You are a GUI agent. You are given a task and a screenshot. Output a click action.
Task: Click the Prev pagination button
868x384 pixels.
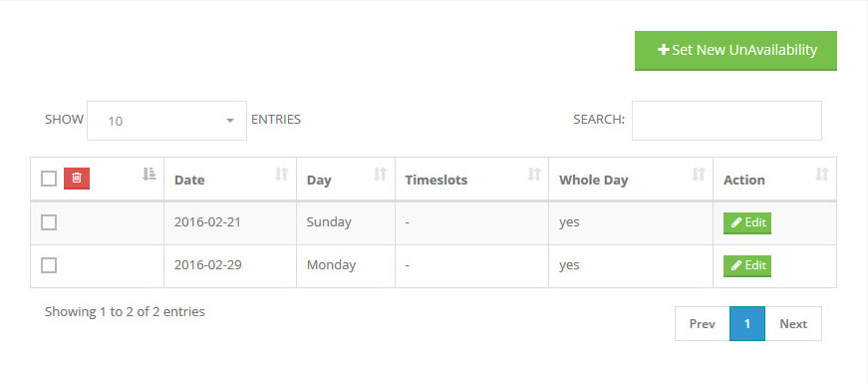[702, 323]
